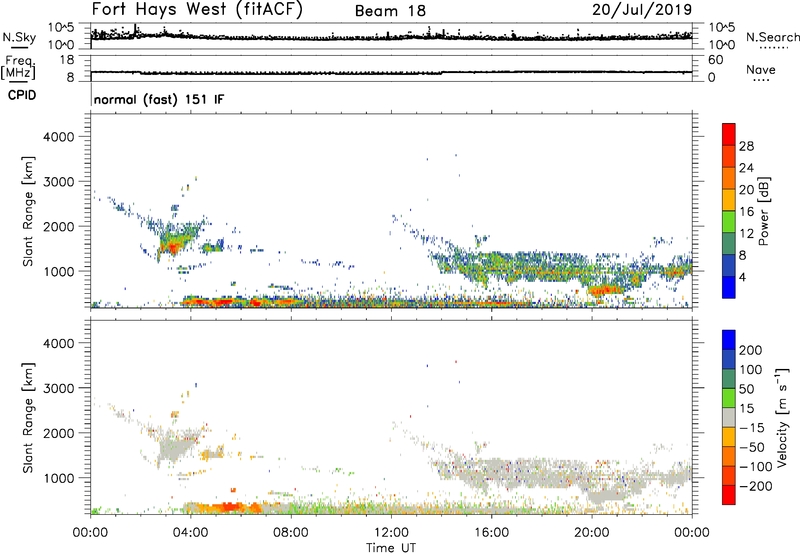
Task: Click the Power color bar
Action: pyautogui.click(x=729, y=210)
